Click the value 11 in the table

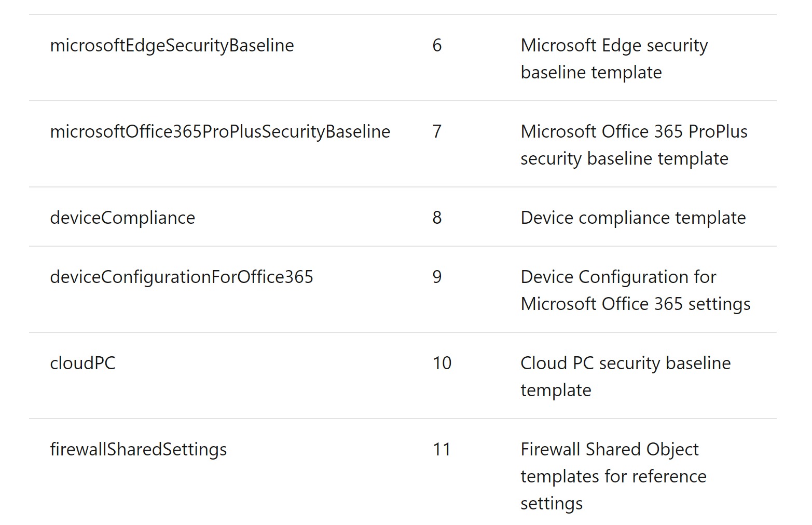pyautogui.click(x=442, y=450)
